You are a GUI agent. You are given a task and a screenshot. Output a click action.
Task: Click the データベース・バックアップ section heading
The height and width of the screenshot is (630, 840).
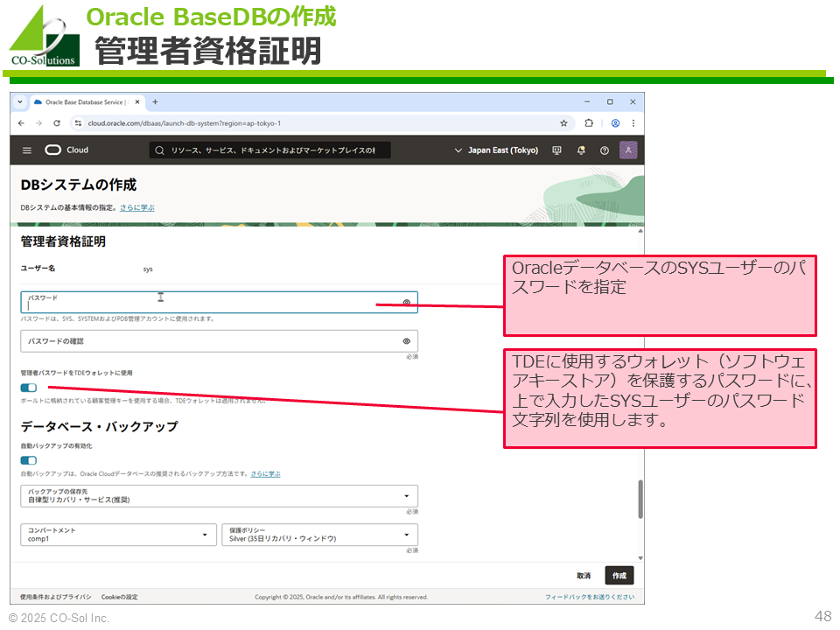[x=99, y=427]
